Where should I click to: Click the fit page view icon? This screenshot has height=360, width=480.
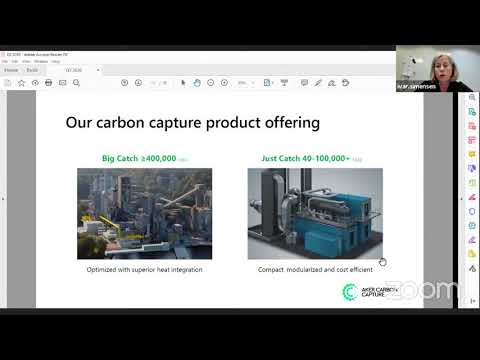[x=267, y=83]
